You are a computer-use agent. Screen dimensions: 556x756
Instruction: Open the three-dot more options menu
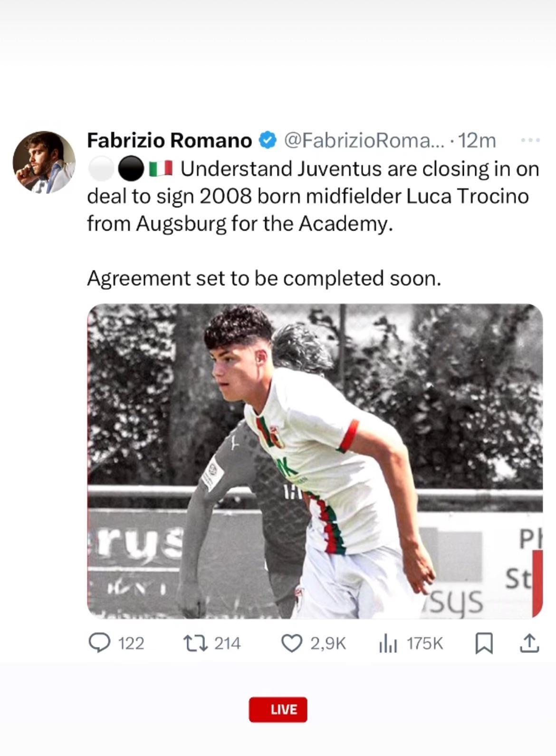coord(530,140)
